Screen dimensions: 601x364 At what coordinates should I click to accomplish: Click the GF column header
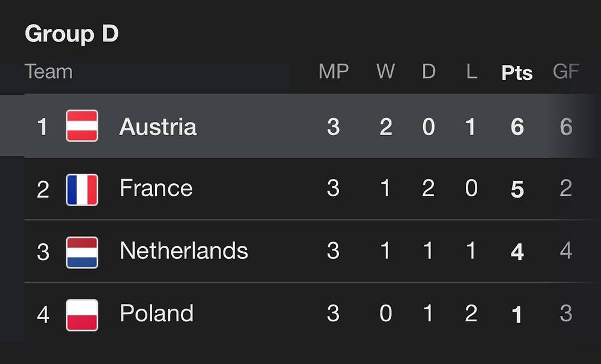pyautogui.click(x=566, y=71)
